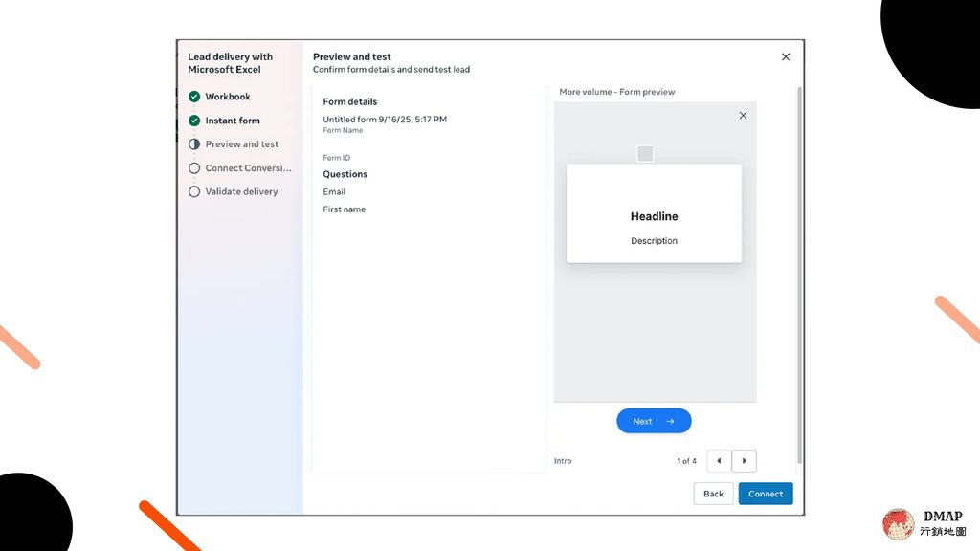This screenshot has width=980, height=551.
Task: Go to previous form preview page arrow
Action: (719, 461)
